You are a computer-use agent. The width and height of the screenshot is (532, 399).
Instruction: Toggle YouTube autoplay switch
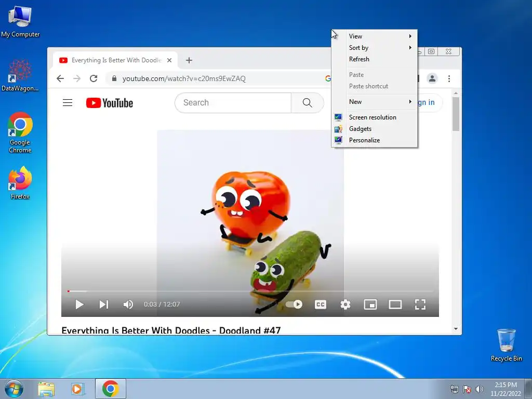294,304
